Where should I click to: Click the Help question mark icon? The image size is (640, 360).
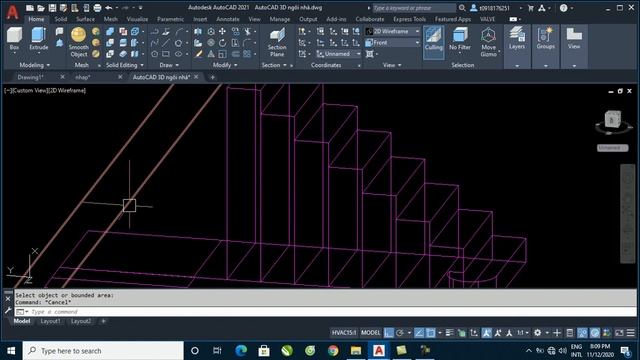point(564,8)
